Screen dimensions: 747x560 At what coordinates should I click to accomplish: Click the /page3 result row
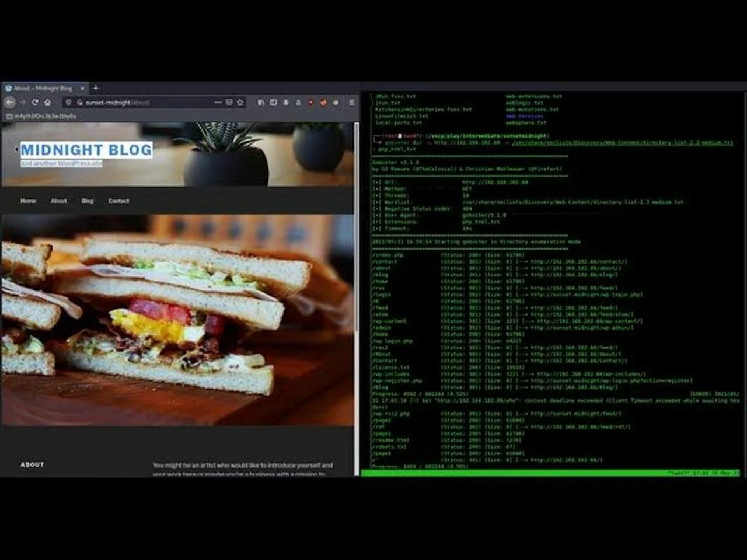[448, 453]
